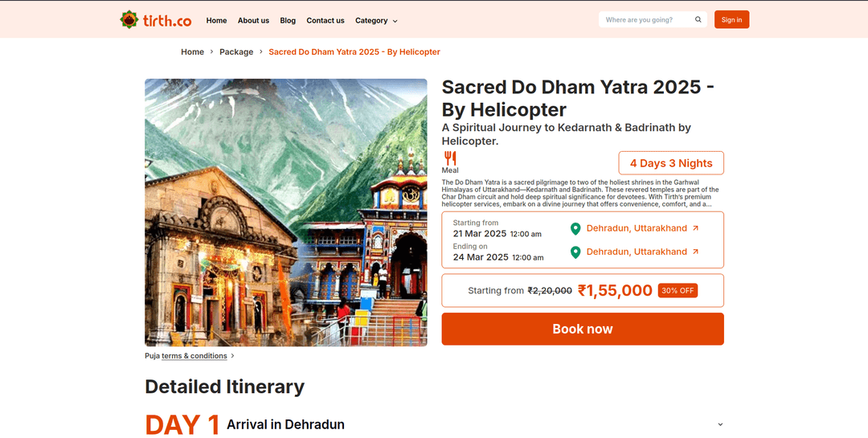Click the Meal fork-and-knife icon
This screenshot has height=438, width=868.
(x=450, y=158)
